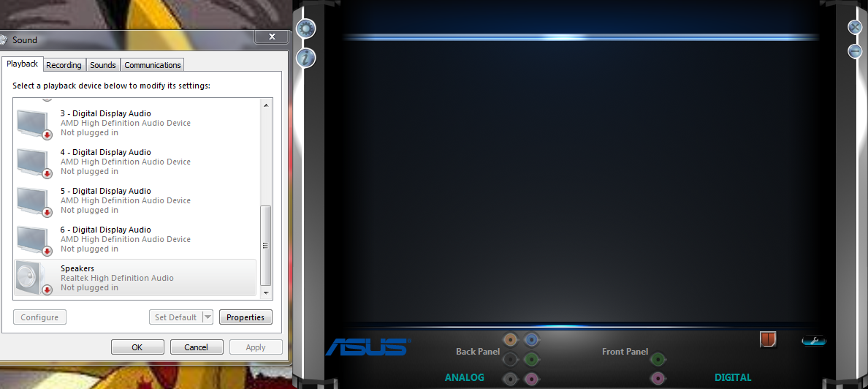Select the green back panel audio jack
Image resolution: width=868 pixels, height=389 pixels.
point(531,359)
